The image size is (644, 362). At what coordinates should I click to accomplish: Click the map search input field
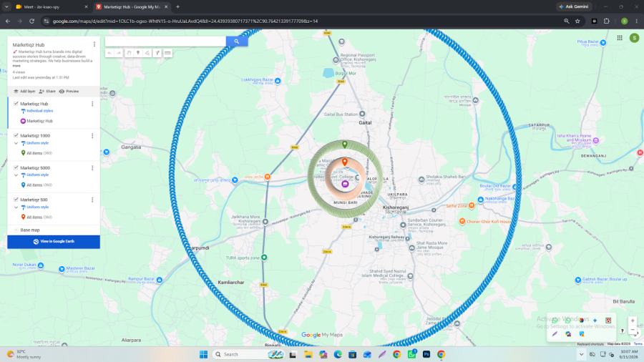point(165,41)
